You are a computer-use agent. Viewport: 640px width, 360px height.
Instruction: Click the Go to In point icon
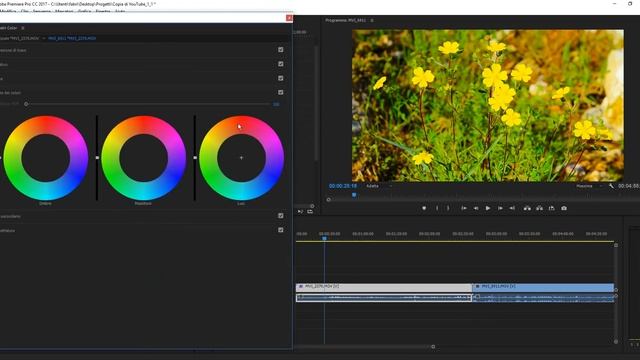(x=464, y=208)
